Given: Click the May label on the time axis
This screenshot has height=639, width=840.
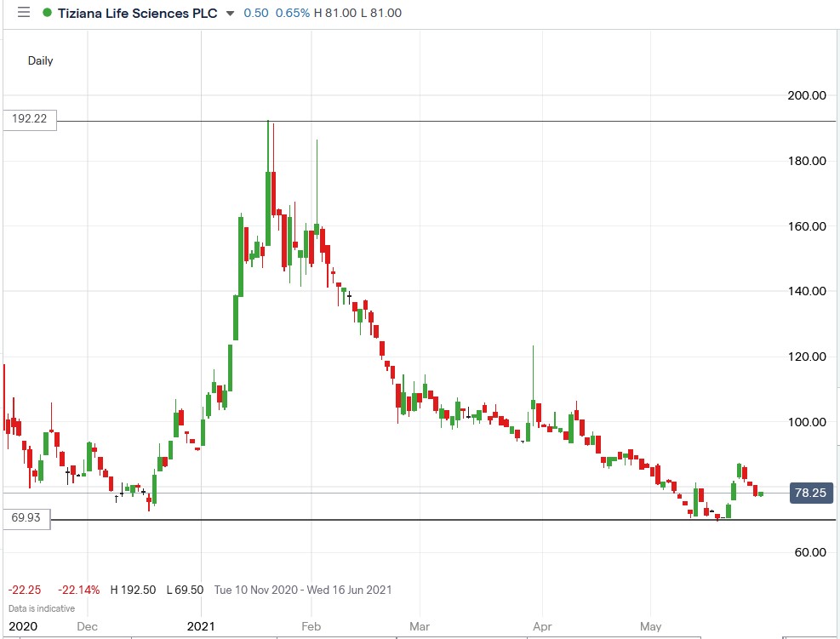Looking at the screenshot, I should pyautogui.click(x=651, y=625).
